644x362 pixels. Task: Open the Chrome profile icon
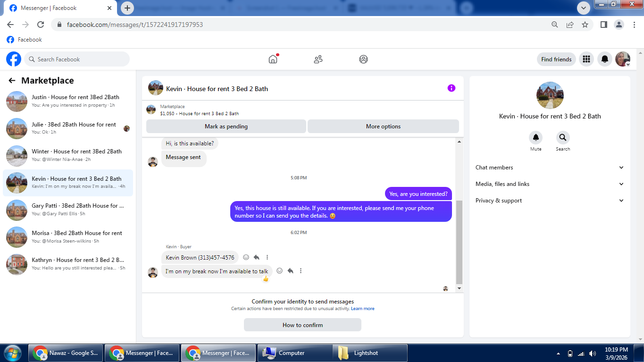point(619,25)
